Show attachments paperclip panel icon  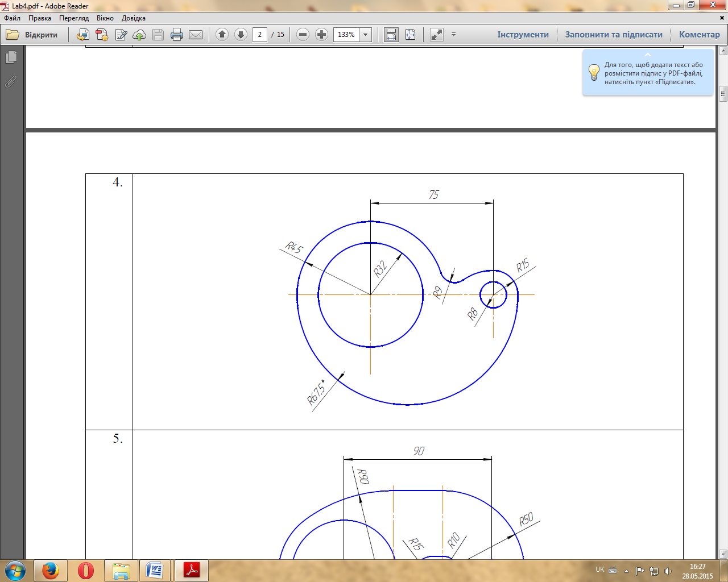[11, 82]
